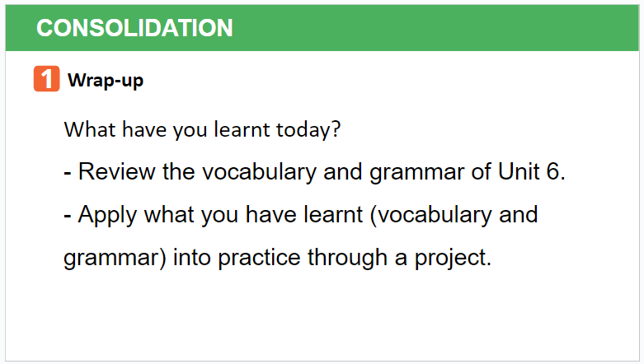Screen dimensions: 644x364
Task: Click 'grammar)' at start of last line
Action: (115, 258)
